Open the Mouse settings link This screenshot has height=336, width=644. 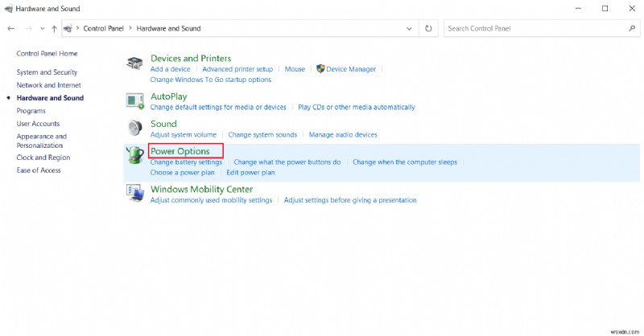(295, 69)
